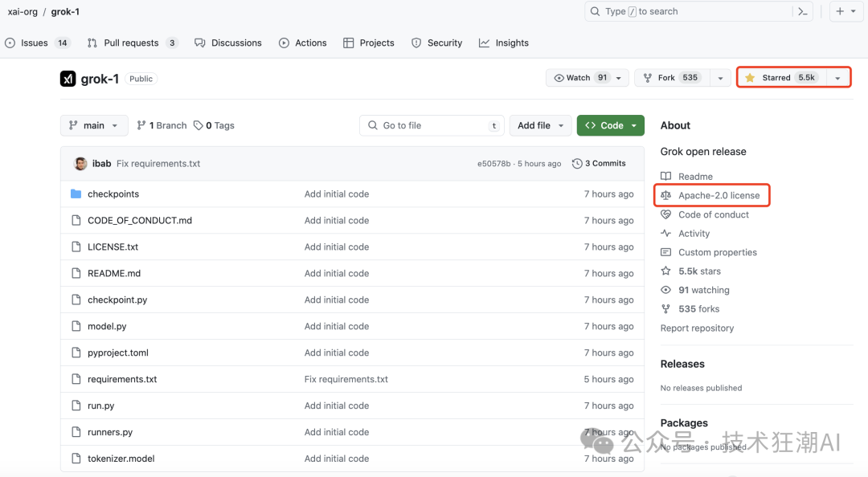The height and width of the screenshot is (477, 868).
Task: Toggle the Starred button
Action: point(783,77)
